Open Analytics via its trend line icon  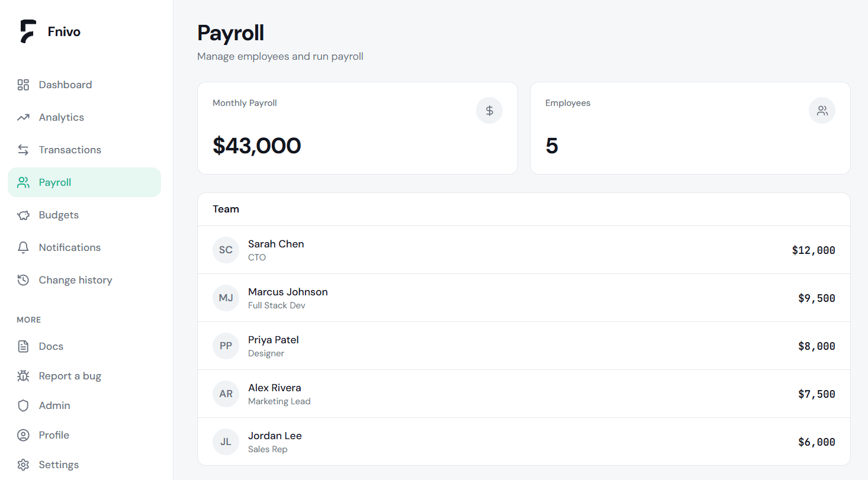point(23,117)
